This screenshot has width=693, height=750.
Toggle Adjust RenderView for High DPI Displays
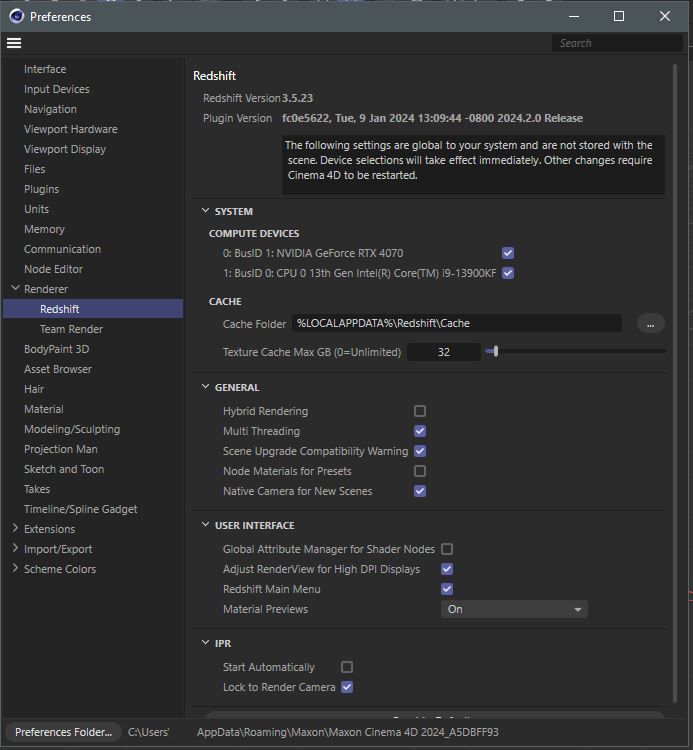coord(447,569)
